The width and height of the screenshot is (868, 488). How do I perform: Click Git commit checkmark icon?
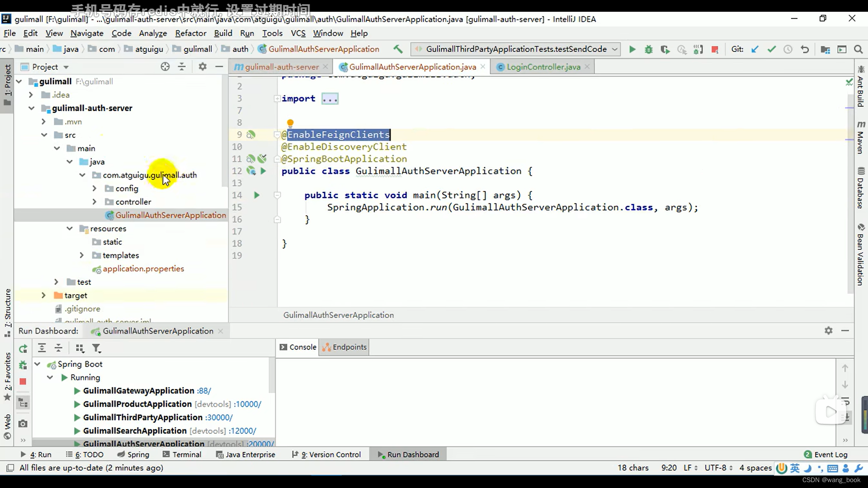click(x=772, y=49)
